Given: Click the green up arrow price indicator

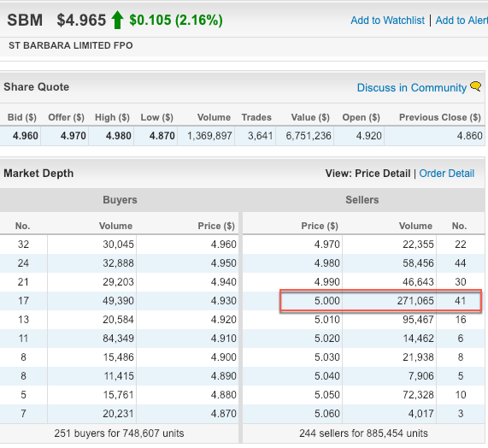Looking at the screenshot, I should point(117,20).
